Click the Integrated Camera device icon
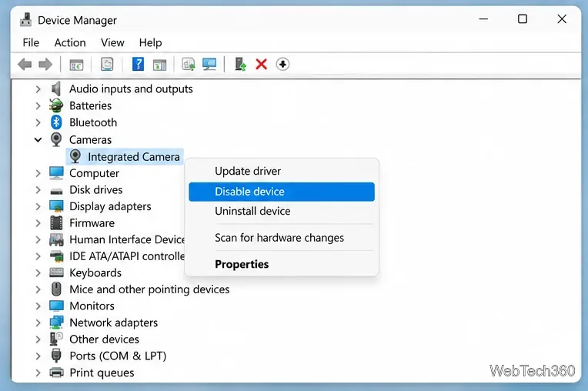 pos(75,156)
